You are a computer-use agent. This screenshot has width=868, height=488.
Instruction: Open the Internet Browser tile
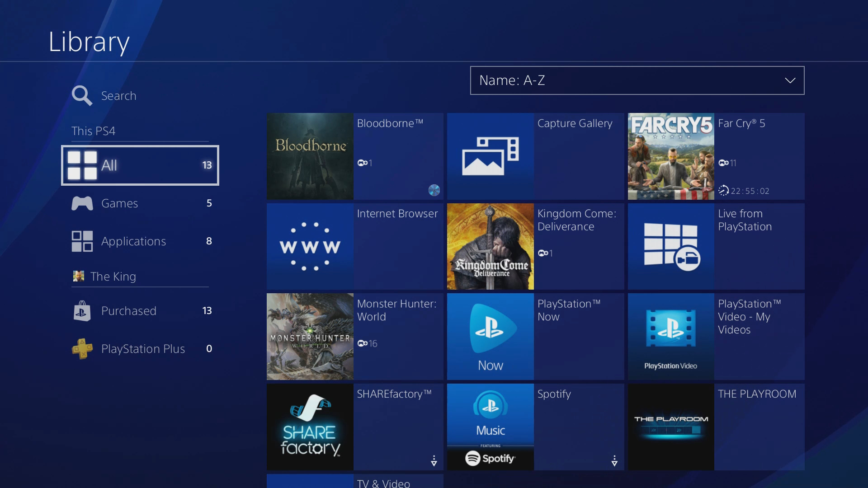(355, 246)
